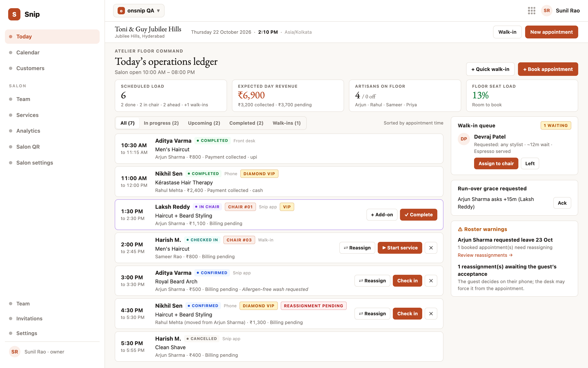Open the onsnip QA workspace dropdown
This screenshot has height=368, width=588.
pos(139,11)
